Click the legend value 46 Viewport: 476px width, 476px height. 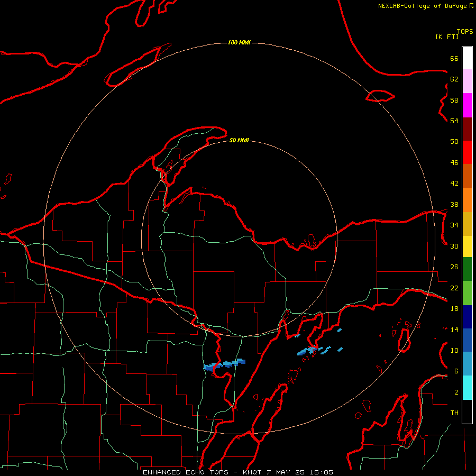[x=454, y=163]
